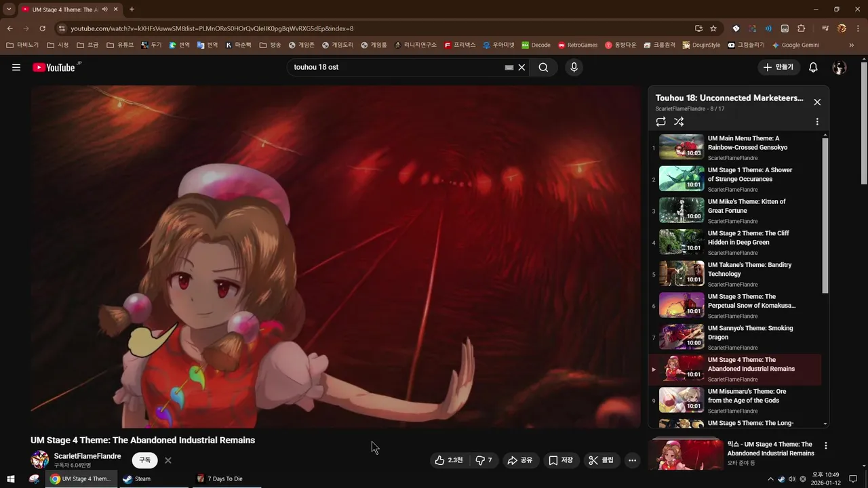Open YouTube notifications bell

813,67
